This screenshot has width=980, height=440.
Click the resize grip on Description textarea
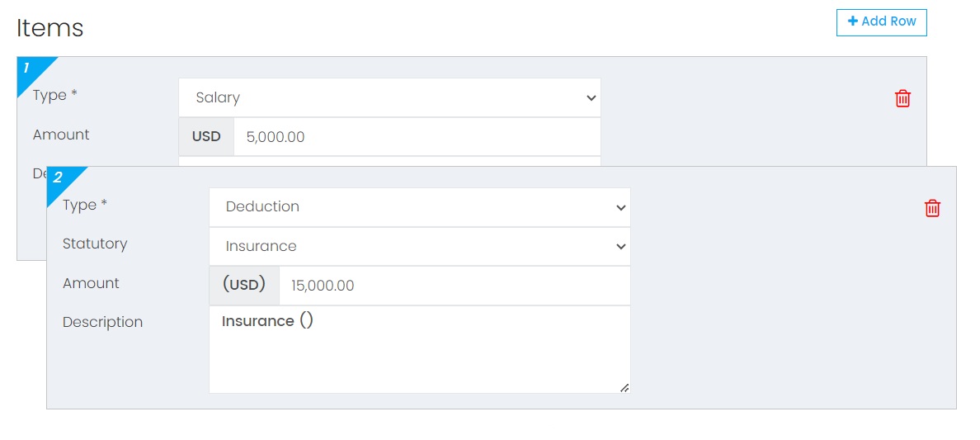pyautogui.click(x=624, y=387)
